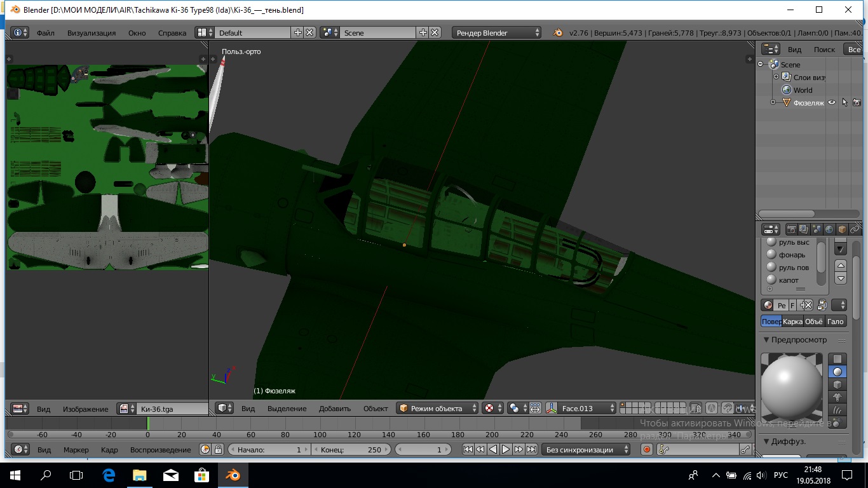Click the timeline record (auto keyframe) button
The width and height of the screenshot is (868, 488).
pos(647,450)
